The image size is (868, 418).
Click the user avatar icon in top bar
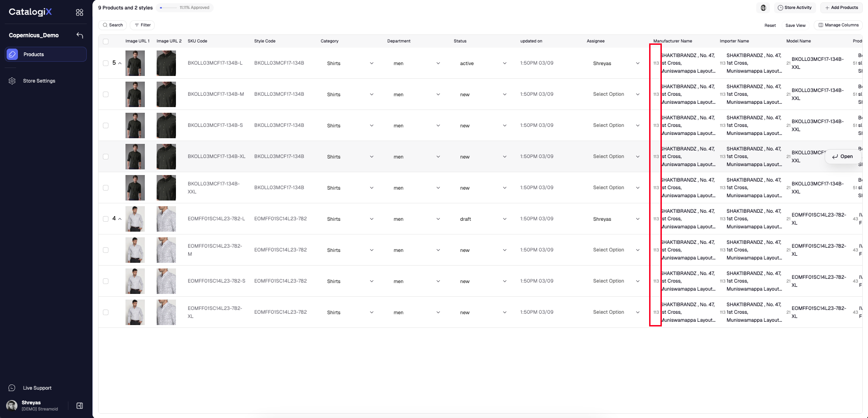point(763,8)
